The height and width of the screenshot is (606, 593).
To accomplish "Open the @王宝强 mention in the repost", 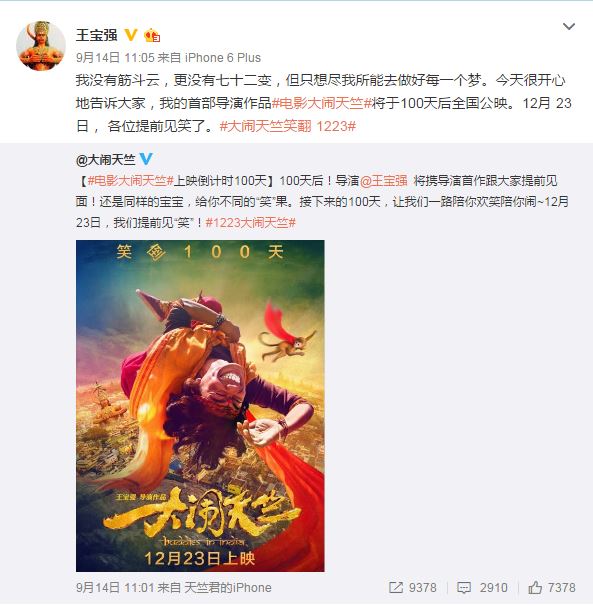I will pyautogui.click(x=383, y=180).
